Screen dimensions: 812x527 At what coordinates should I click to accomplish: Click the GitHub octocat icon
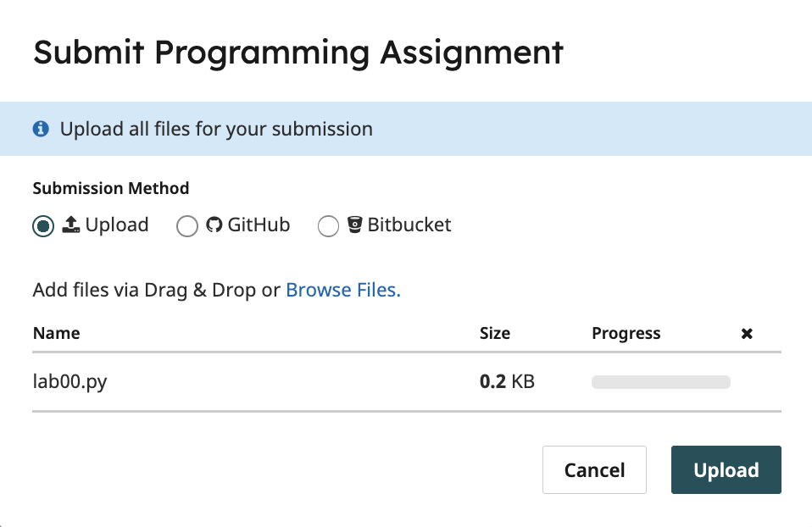213,225
